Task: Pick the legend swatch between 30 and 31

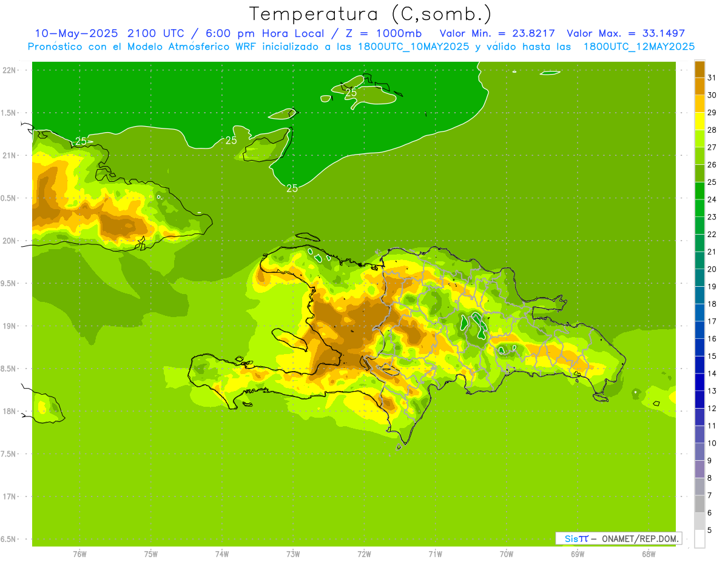Action: [699, 86]
